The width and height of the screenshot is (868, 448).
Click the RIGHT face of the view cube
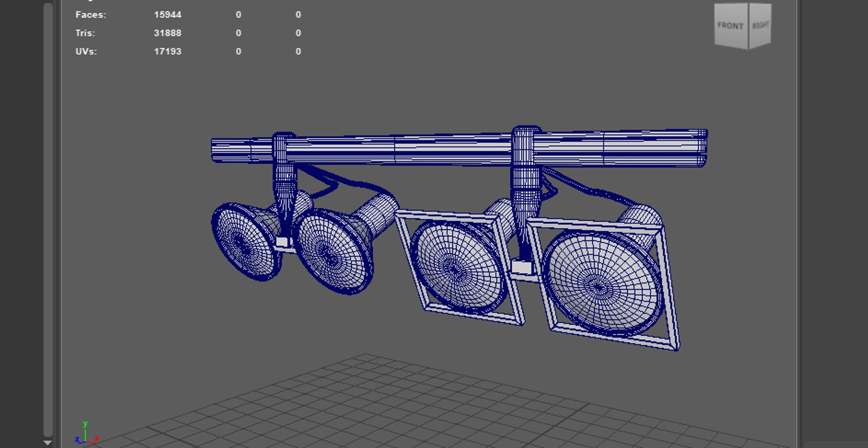click(x=760, y=25)
